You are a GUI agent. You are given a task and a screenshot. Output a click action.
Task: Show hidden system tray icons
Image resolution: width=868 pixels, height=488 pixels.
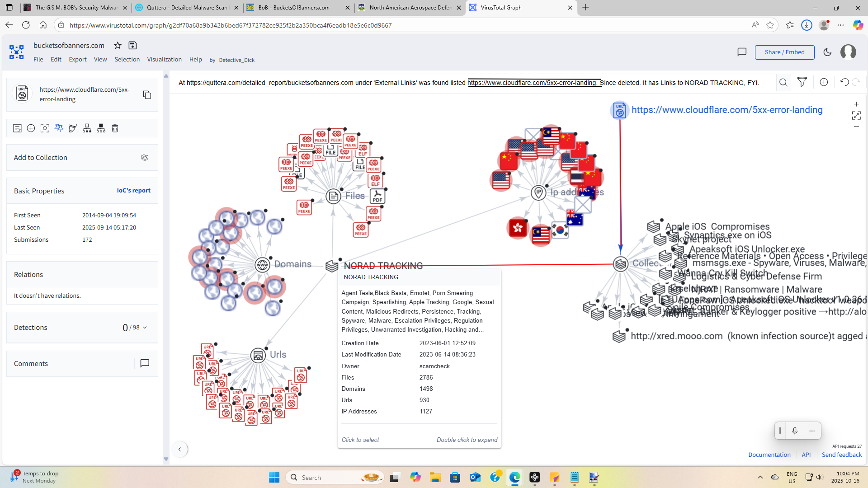(760, 477)
